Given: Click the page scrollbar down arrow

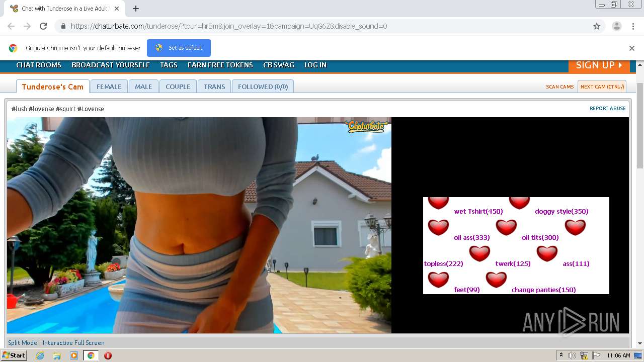Looking at the screenshot, I should click(x=640, y=343).
